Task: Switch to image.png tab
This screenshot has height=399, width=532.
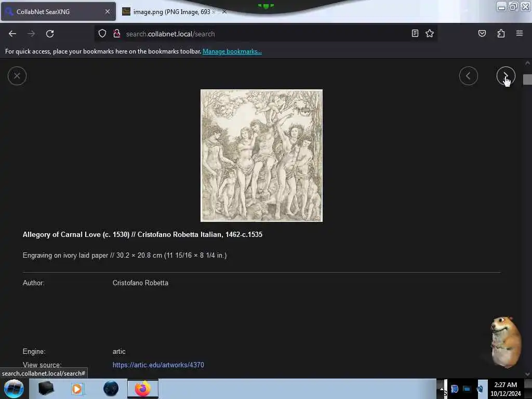Action: 171,12
